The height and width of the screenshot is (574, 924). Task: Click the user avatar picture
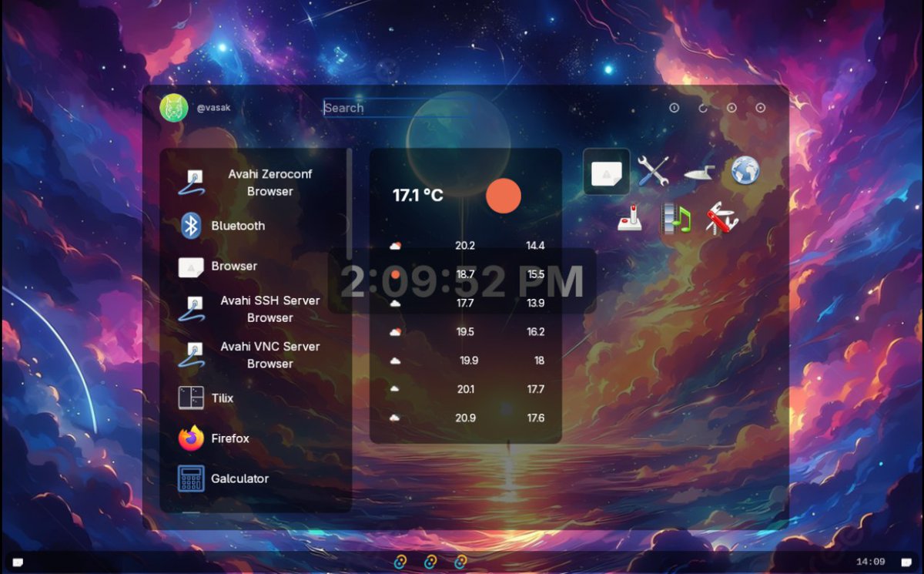tap(174, 108)
